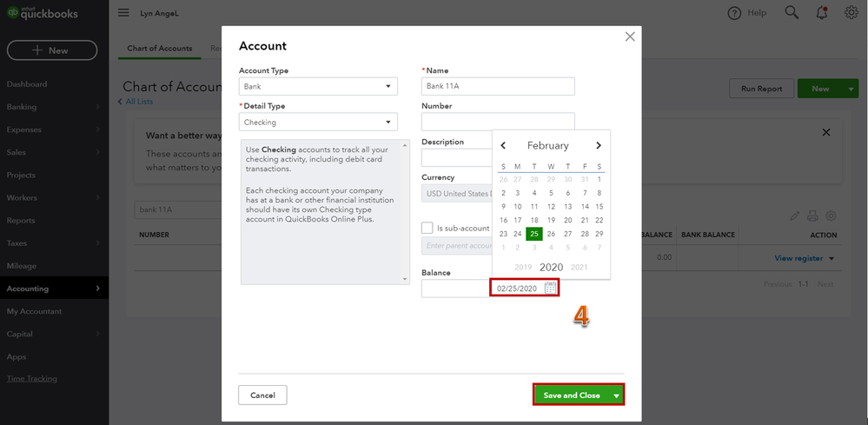Open the green New button dropdown arrow
Image resolution: width=868 pixels, height=425 pixels.
point(851,89)
